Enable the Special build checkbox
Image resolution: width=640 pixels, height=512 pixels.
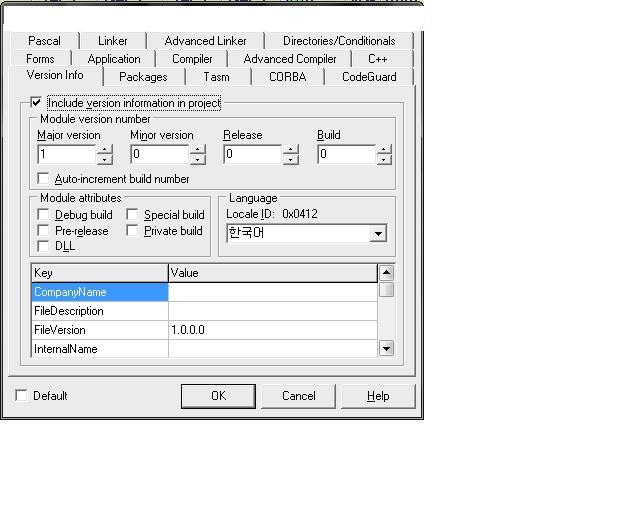[x=132, y=214]
